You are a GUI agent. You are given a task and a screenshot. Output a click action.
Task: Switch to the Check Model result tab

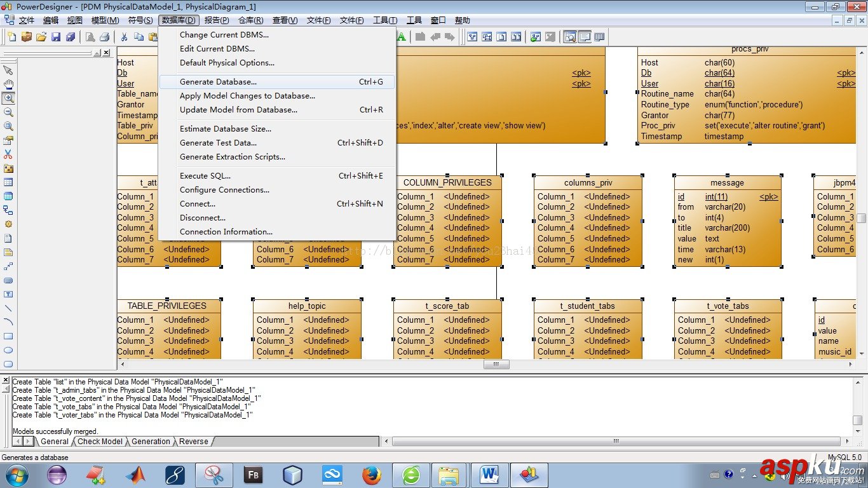click(100, 441)
